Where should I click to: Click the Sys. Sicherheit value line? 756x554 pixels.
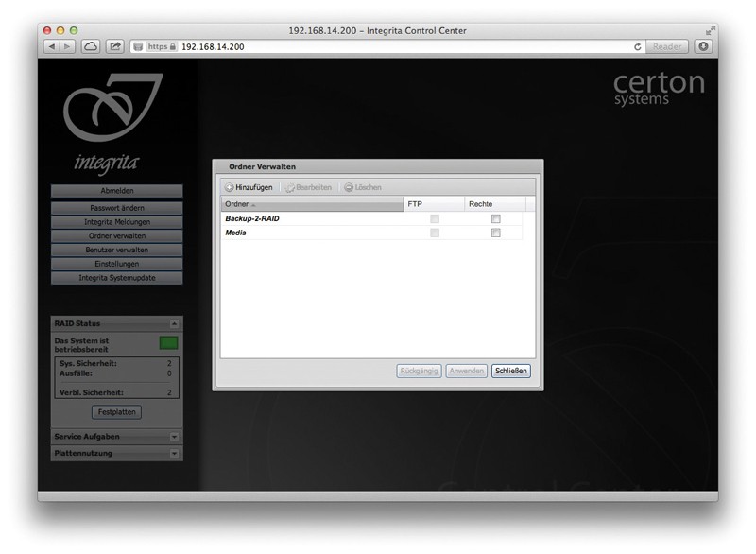(115, 364)
